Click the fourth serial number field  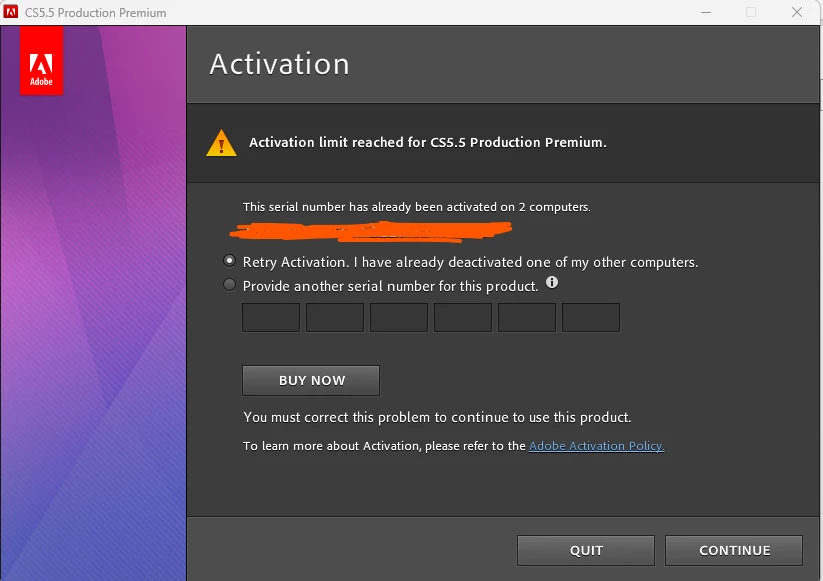pos(463,318)
